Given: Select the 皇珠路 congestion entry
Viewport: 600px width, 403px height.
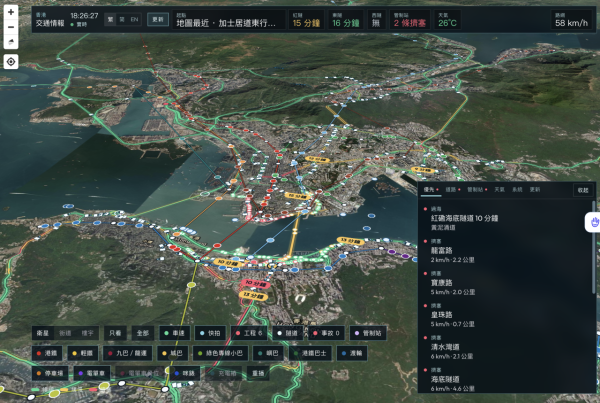Looking at the screenshot, I should click(x=505, y=315).
